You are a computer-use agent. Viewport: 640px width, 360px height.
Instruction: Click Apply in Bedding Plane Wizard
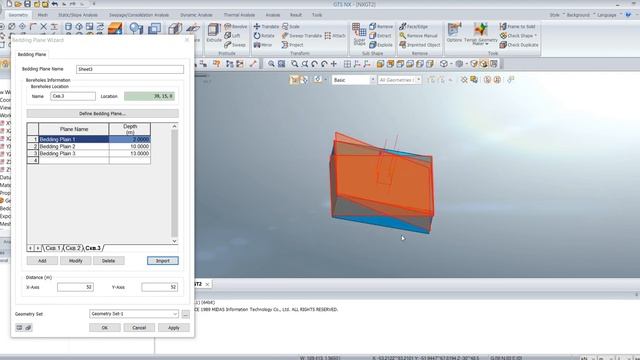(x=174, y=328)
